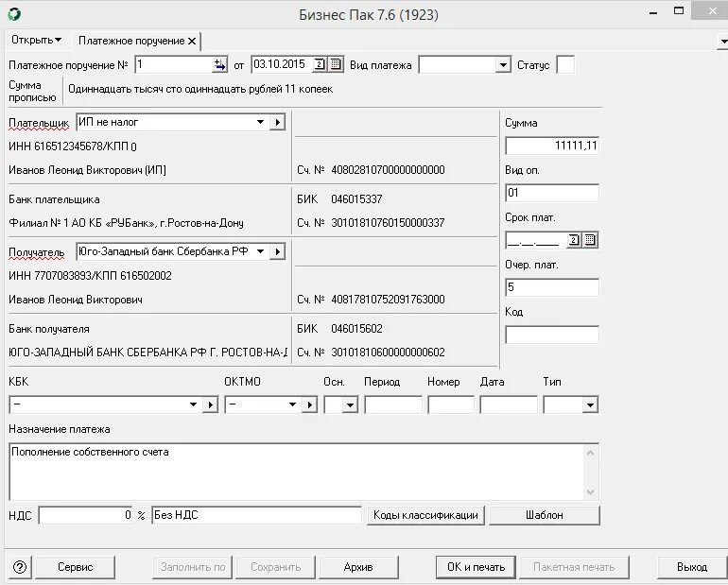The image size is (728, 585).
Task: Expand the ОКТМО dropdown list
Action: [292, 404]
